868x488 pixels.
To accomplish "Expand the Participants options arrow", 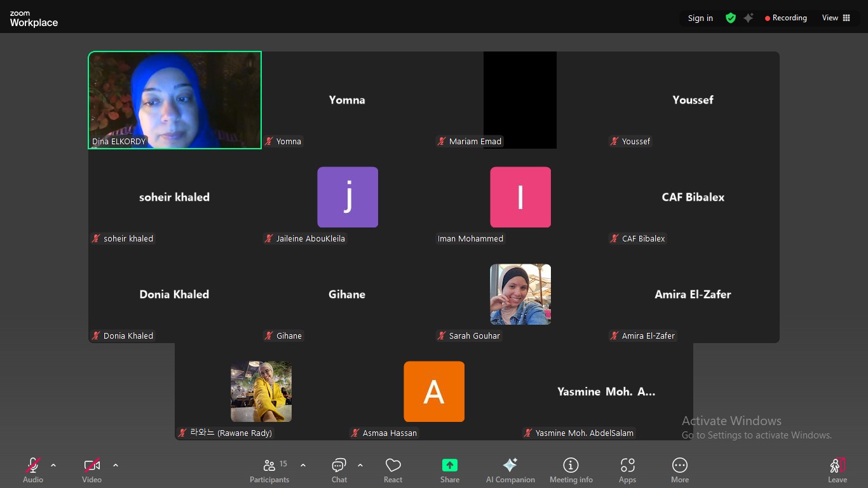I will tap(303, 465).
